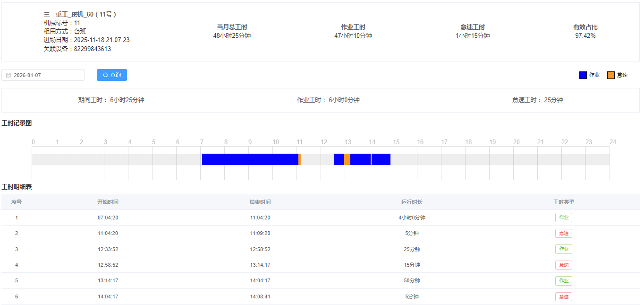Select the orange idle segment right after 11
This screenshot has width=644, height=305.
pos(299,159)
